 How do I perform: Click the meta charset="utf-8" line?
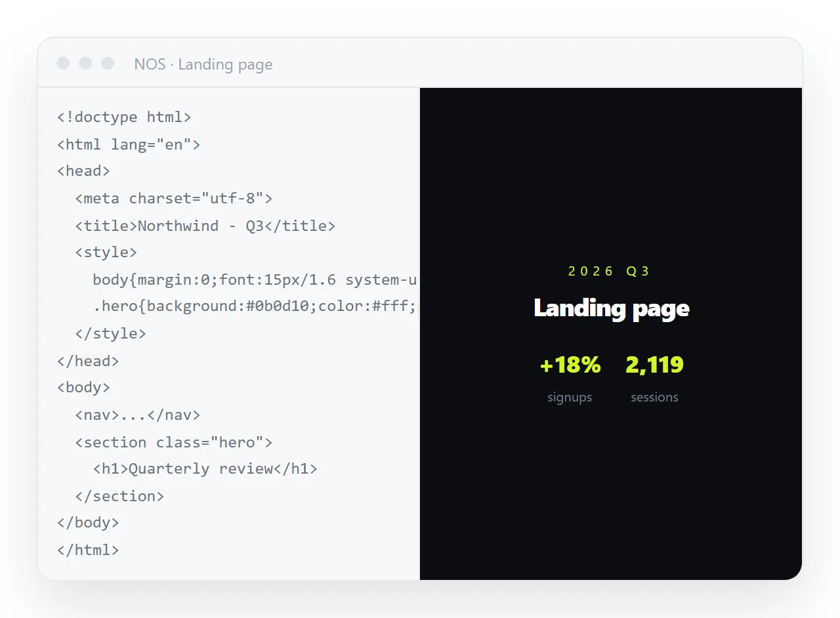[173, 198]
